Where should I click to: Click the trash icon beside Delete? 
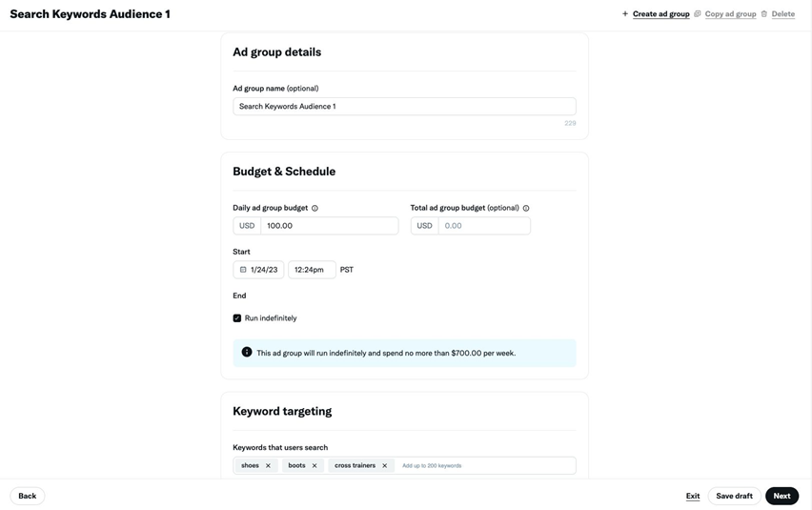(x=764, y=14)
